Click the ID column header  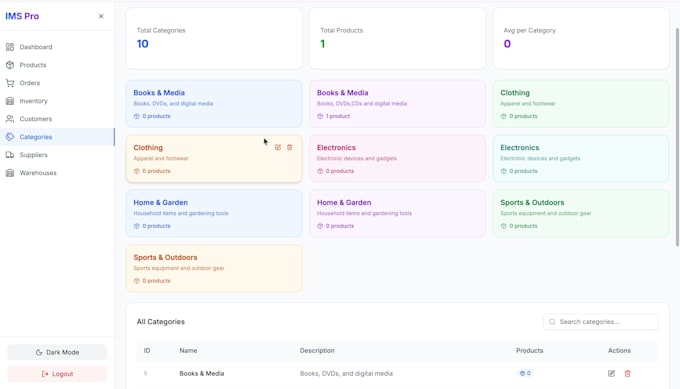(x=147, y=350)
